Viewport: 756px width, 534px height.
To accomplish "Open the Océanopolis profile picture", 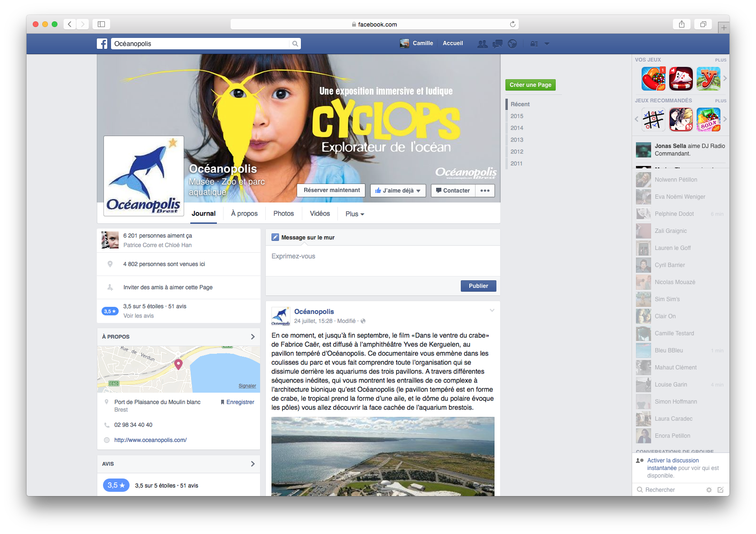I will (x=144, y=176).
